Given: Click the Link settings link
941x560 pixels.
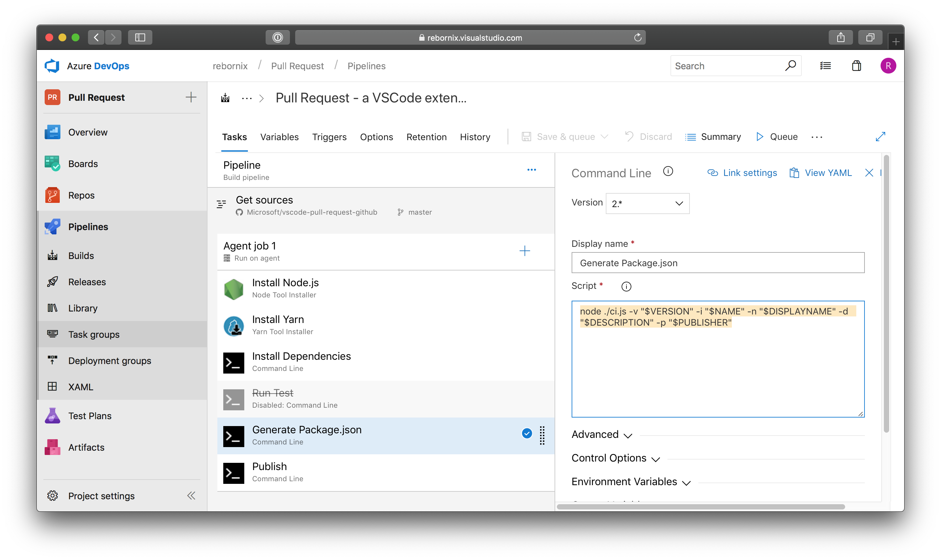Looking at the screenshot, I should 742,173.
